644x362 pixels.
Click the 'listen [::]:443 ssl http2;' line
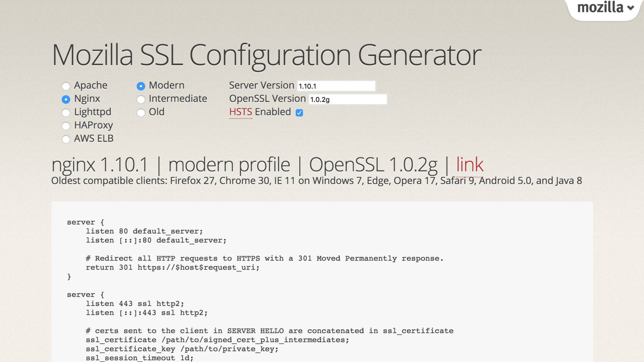point(147,313)
